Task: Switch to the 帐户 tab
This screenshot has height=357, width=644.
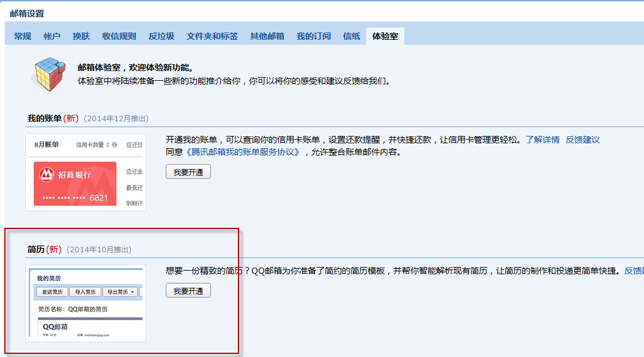Action: click(x=52, y=36)
